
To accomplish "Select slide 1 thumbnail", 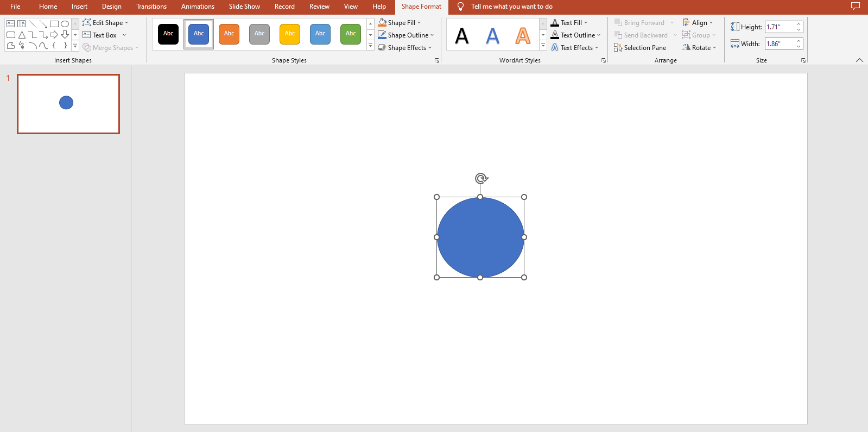I will coord(68,104).
